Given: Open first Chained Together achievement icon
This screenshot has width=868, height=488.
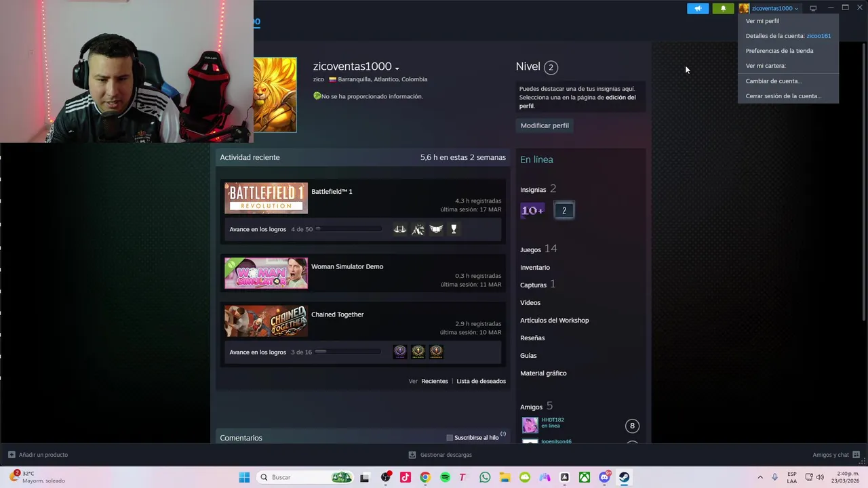Looking at the screenshot, I should 400,351.
